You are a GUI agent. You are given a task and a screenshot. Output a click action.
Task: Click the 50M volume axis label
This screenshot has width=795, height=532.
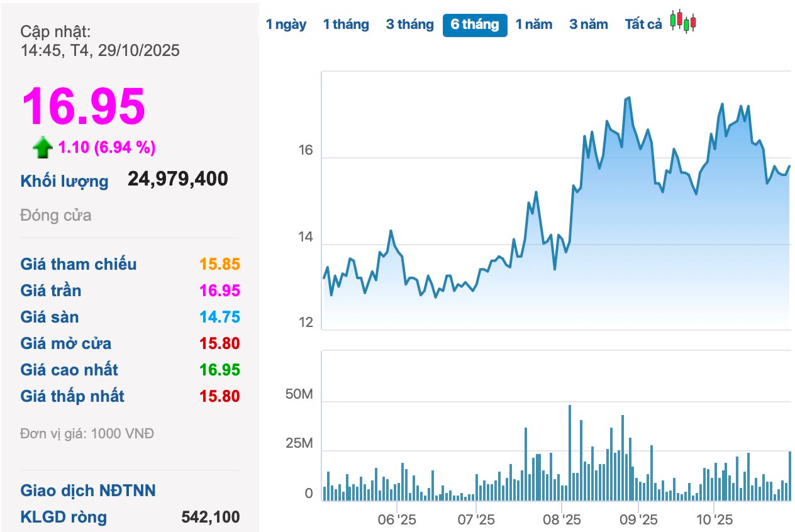click(299, 394)
